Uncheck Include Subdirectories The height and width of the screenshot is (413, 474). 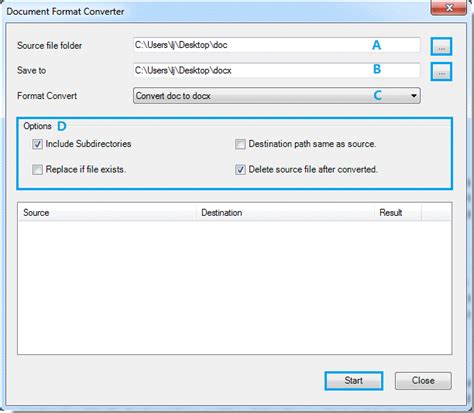pos(37,144)
